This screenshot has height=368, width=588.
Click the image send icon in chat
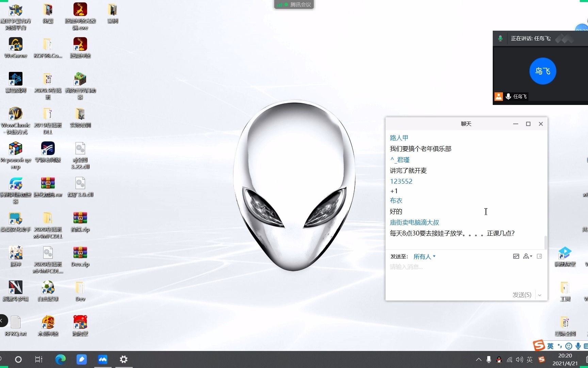click(x=516, y=256)
